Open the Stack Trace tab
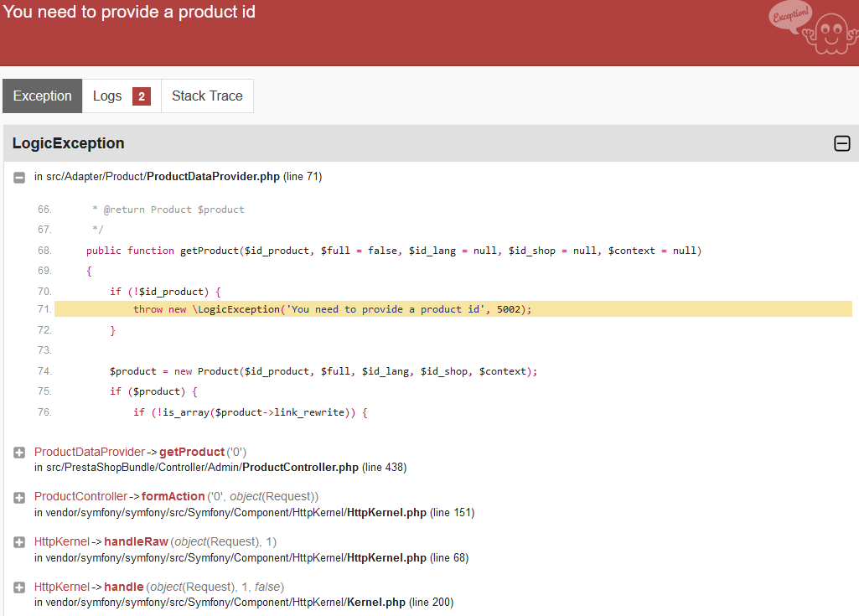Image resolution: width=859 pixels, height=616 pixels. 207,96
